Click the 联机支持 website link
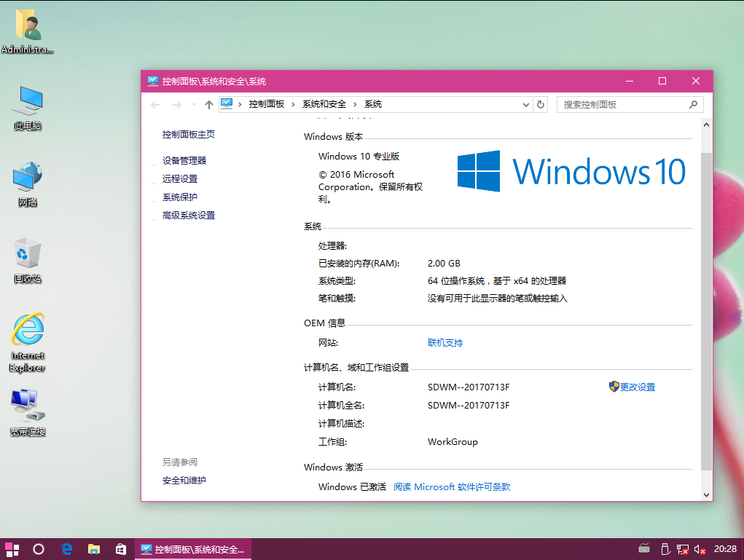The height and width of the screenshot is (560, 744). [445, 343]
